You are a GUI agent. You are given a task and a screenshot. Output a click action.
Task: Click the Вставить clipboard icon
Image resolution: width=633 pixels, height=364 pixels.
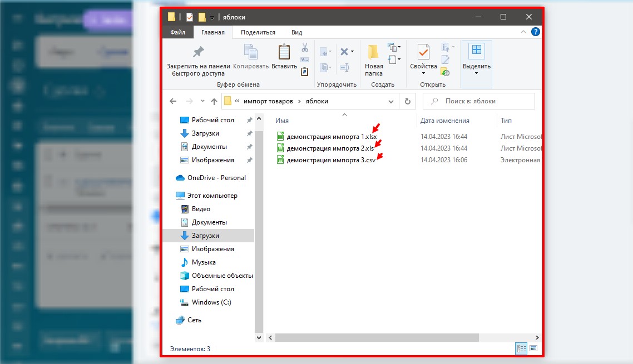[284, 52]
